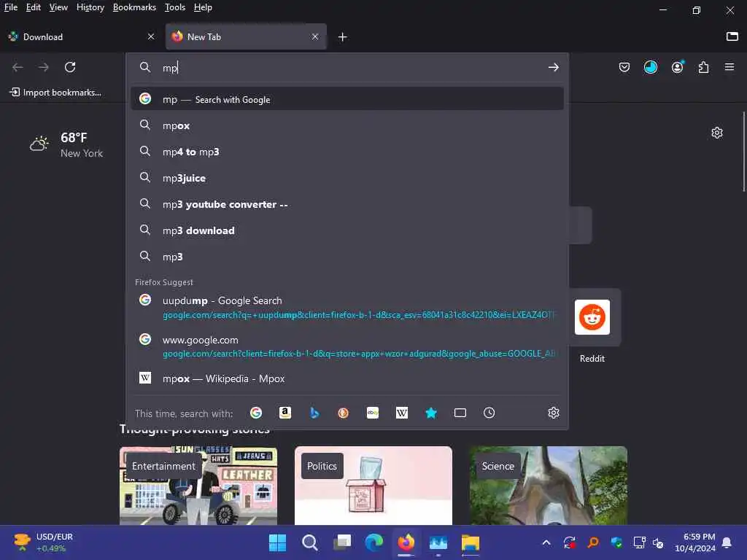Search this time with Bing
Image resolution: width=747 pixels, height=560 pixels.
[x=314, y=413]
